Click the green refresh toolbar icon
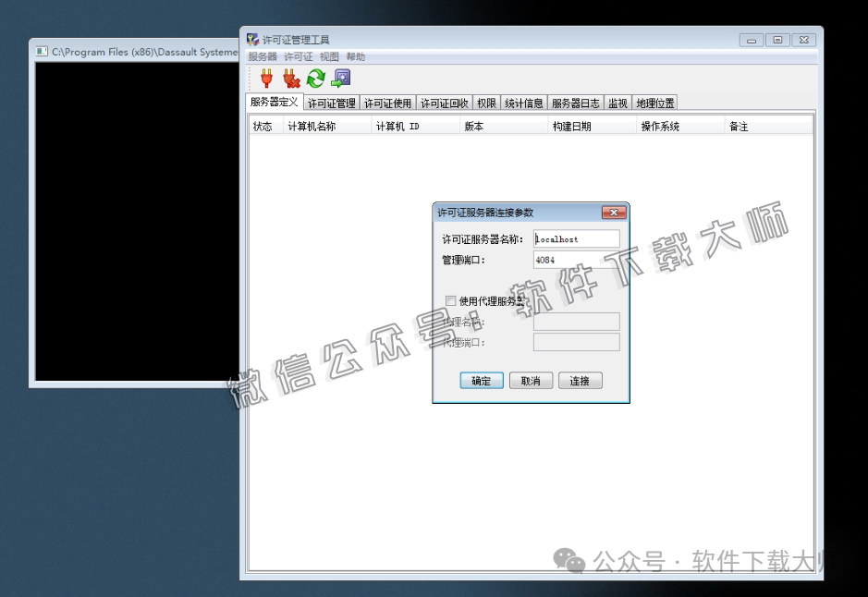 (x=314, y=79)
